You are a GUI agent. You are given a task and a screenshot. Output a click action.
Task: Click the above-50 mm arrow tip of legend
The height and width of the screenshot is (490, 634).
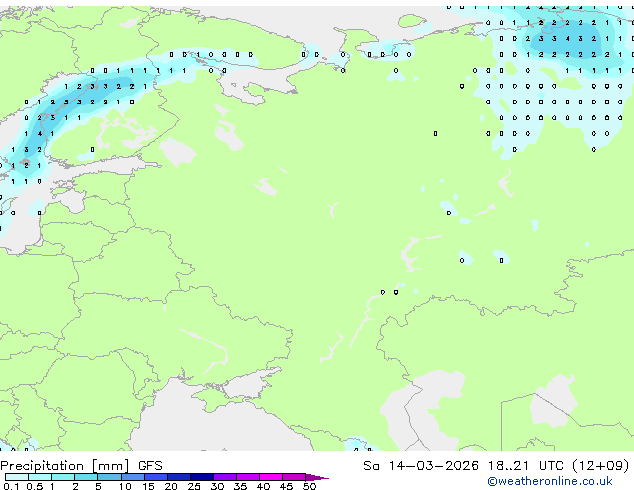(x=317, y=477)
